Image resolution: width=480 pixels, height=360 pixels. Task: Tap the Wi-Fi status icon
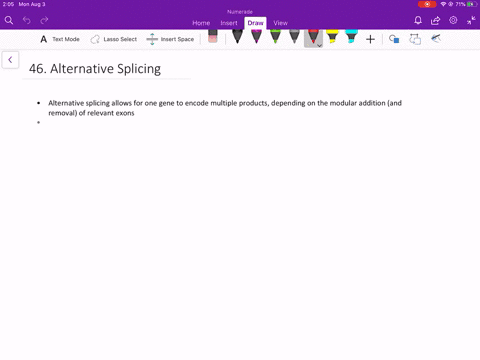point(443,4)
